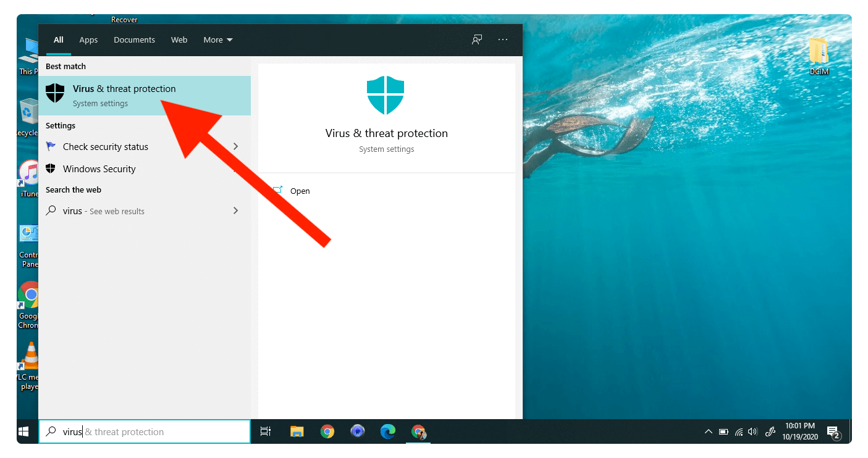Expand Check security status arrow
Viewport: 868px width, 458px height.
tap(235, 146)
